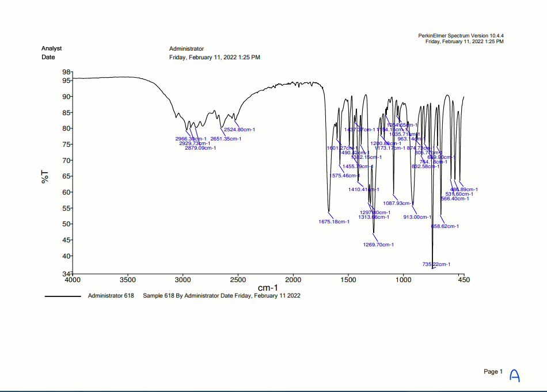Click the cm-1 x-axis title
547x392 pixels.
point(268,288)
